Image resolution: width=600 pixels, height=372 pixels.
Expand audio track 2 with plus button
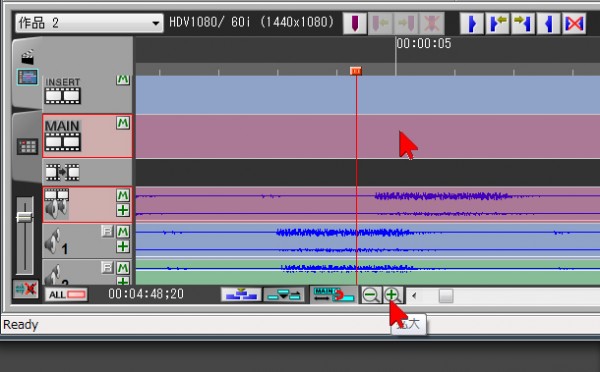123,281
